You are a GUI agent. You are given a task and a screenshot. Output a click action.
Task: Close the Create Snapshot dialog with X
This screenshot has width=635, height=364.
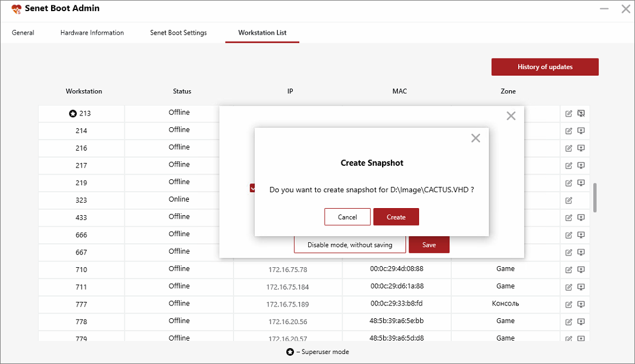coord(475,138)
